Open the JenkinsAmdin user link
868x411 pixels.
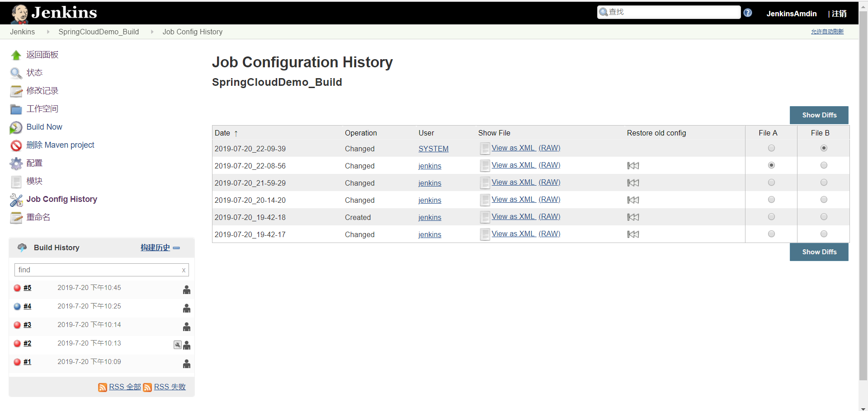pos(792,14)
